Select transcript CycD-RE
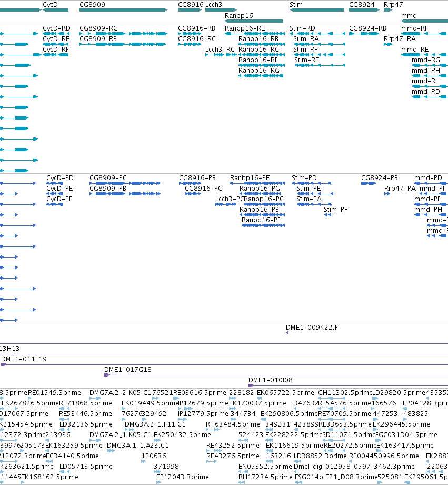448x485 pixels. [x=56, y=44]
